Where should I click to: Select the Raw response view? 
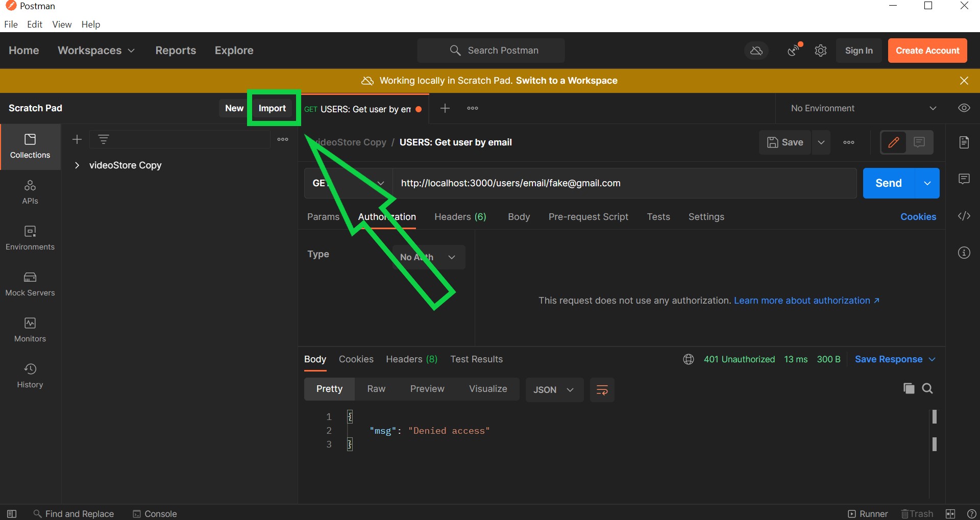(x=376, y=389)
